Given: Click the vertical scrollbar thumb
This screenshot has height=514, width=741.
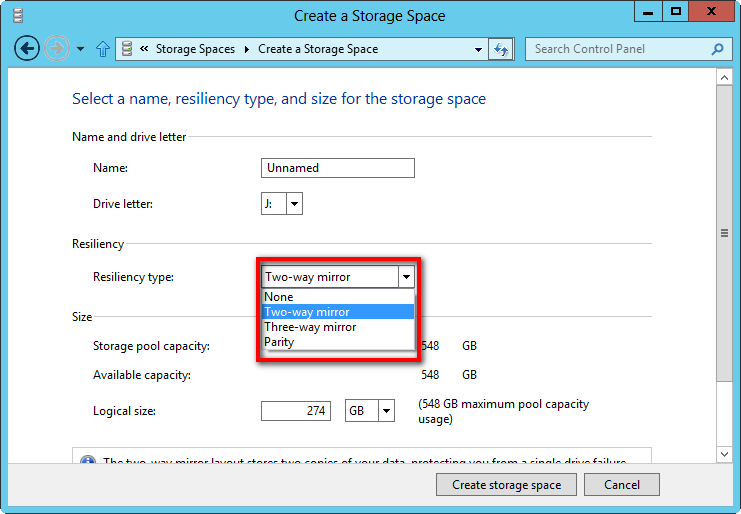Looking at the screenshot, I should (724, 233).
